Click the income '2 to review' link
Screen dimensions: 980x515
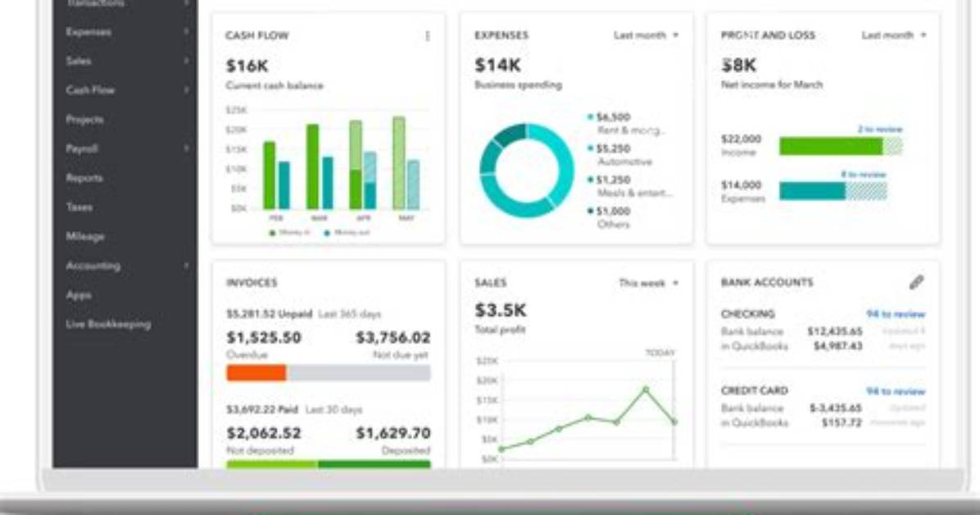pyautogui.click(x=880, y=129)
